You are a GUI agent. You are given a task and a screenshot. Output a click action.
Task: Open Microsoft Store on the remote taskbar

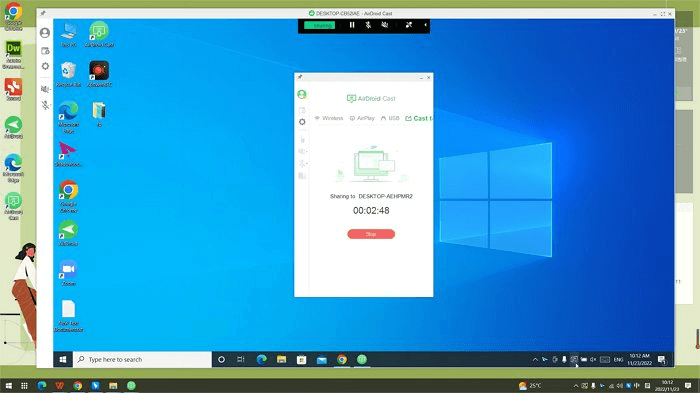point(301,360)
